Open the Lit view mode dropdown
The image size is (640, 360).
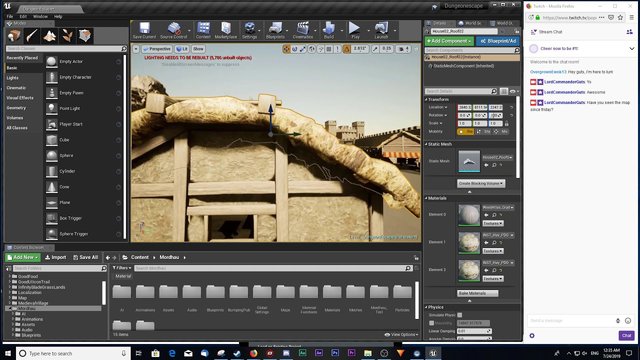(182, 49)
